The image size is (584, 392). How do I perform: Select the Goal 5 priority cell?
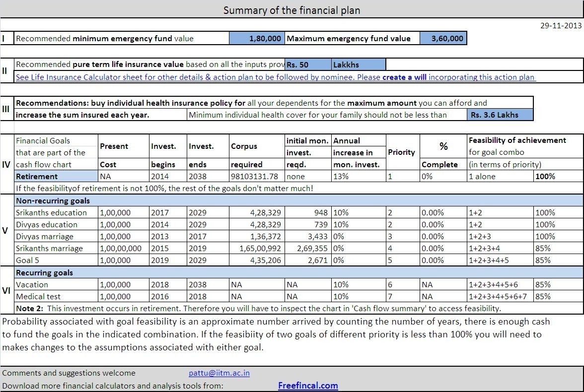pos(402,260)
